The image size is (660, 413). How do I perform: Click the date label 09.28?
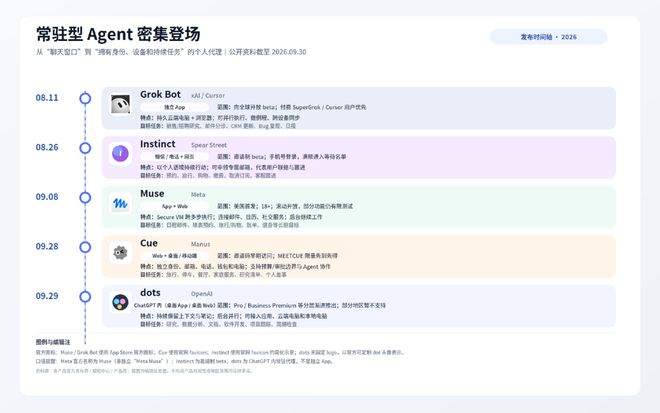pyautogui.click(x=47, y=246)
